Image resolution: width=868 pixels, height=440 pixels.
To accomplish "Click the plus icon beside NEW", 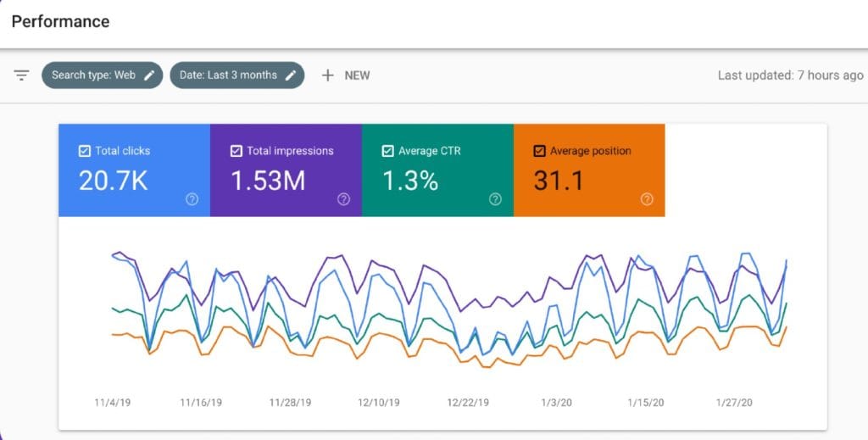I will [327, 75].
